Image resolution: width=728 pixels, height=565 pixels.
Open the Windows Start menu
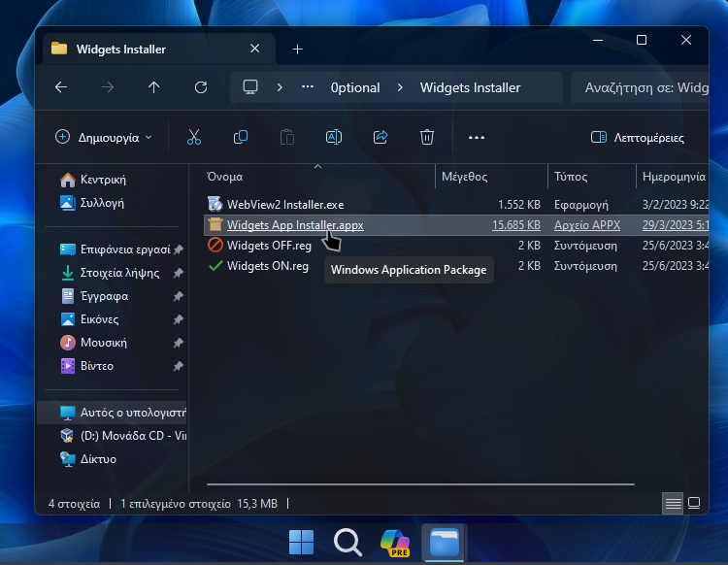pos(301,543)
